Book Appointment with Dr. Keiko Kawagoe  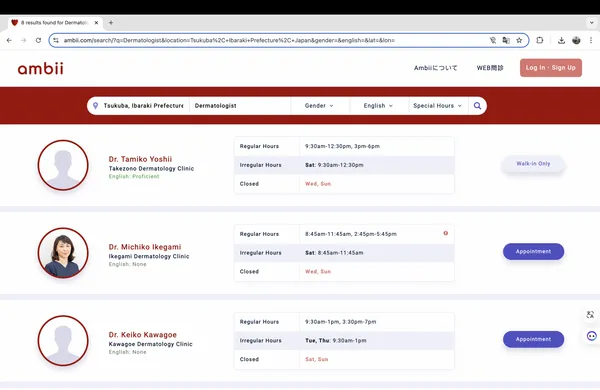pyautogui.click(x=533, y=339)
